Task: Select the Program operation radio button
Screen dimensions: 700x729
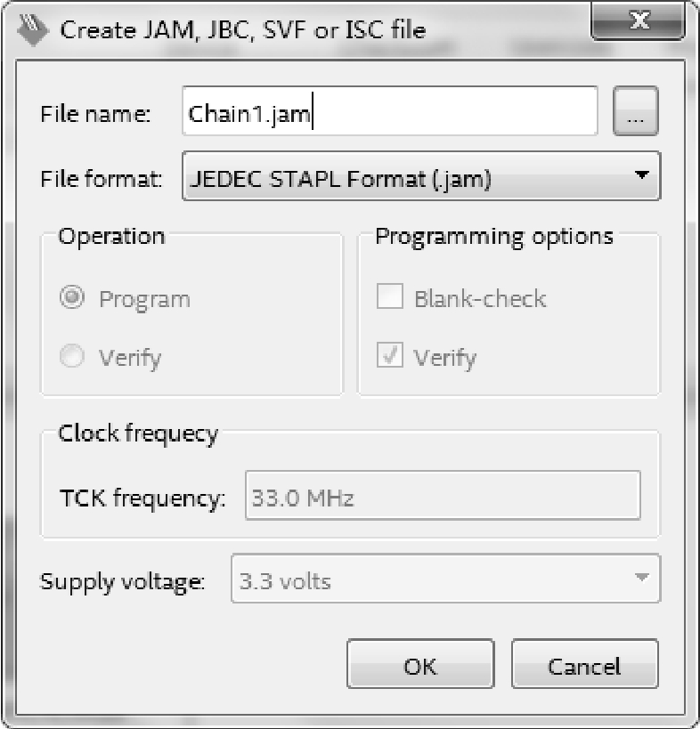Action: click(72, 297)
